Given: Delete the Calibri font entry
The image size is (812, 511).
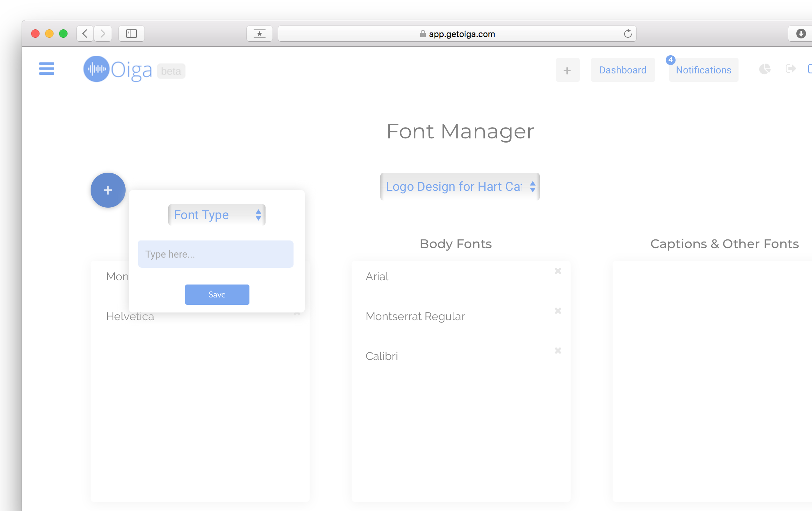Looking at the screenshot, I should click(x=558, y=351).
